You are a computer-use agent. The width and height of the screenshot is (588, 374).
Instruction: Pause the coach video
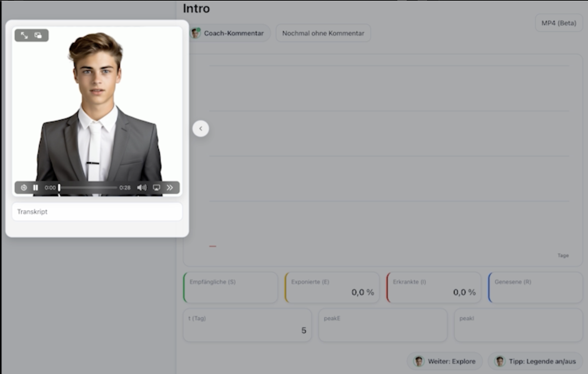click(35, 187)
